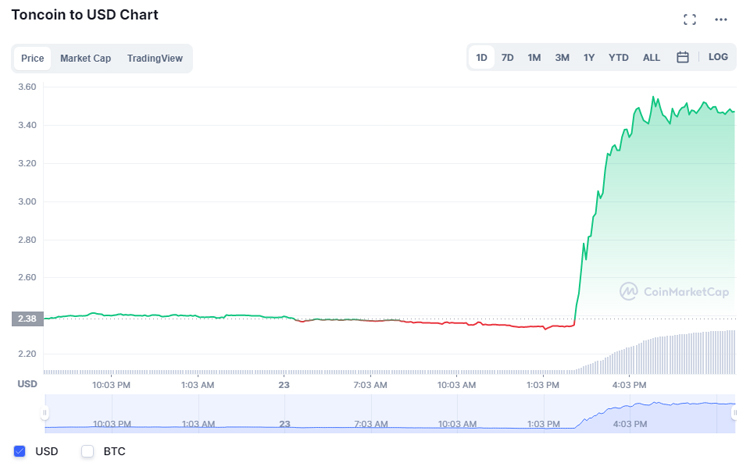Click the mini overview chart area
750x470 pixels.
(x=390, y=414)
